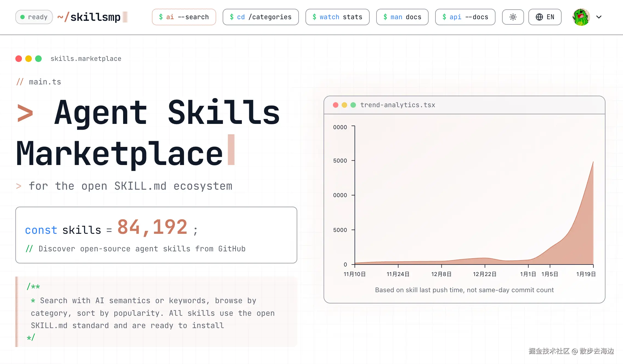Image resolution: width=623 pixels, height=364 pixels.
Task: Click the 12月22日 tick on the chart axis
Action: click(x=485, y=274)
